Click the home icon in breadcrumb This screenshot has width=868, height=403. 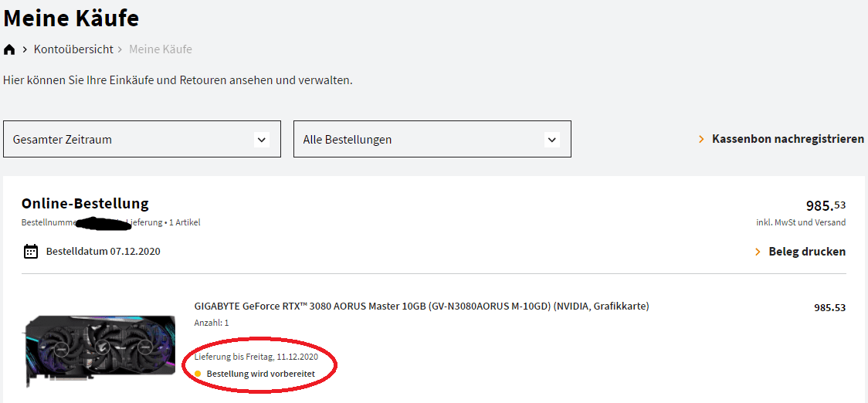click(8, 50)
